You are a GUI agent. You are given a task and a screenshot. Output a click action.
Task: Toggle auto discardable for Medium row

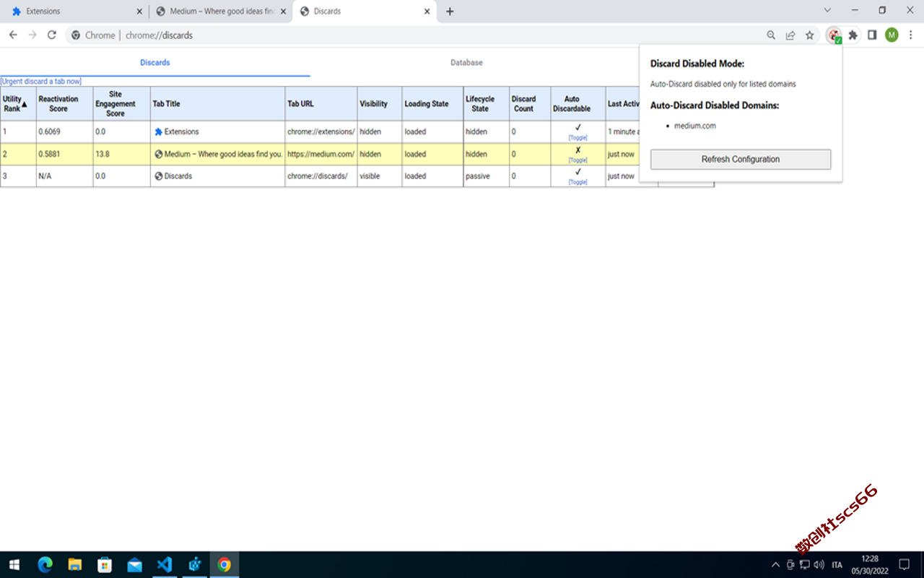pyautogui.click(x=577, y=160)
